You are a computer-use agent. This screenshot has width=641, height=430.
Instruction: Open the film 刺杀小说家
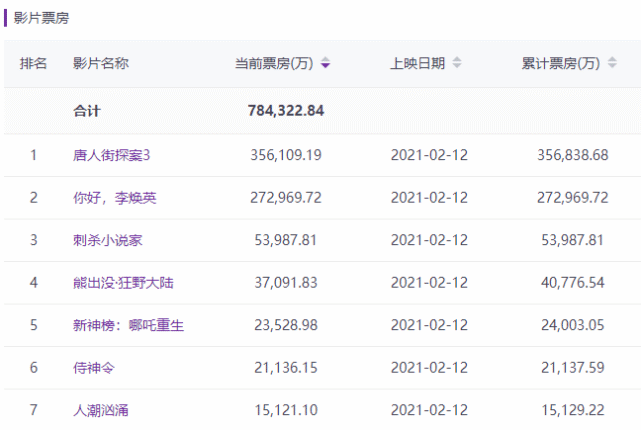pyautogui.click(x=108, y=240)
